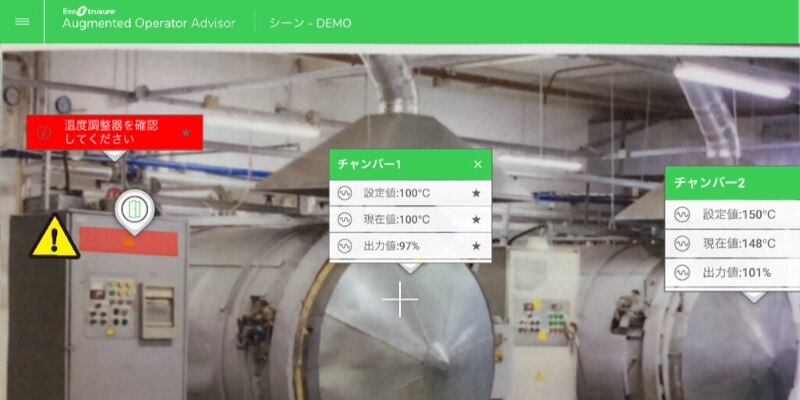Click the waveform icon beside 出力値:97%
The height and width of the screenshot is (400, 800).
point(345,246)
